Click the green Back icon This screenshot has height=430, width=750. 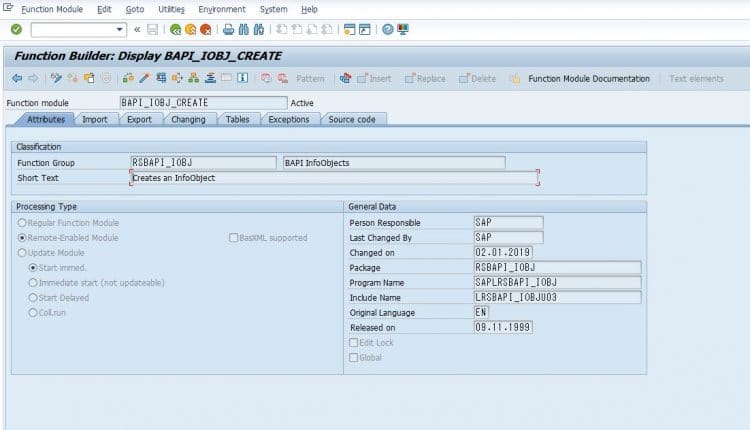[175, 30]
